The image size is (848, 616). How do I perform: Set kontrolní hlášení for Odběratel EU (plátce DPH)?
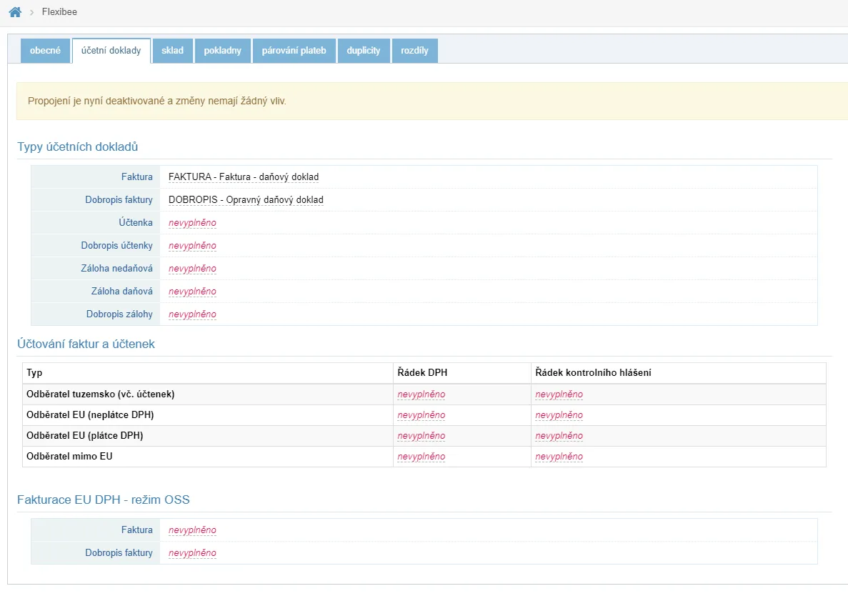click(x=559, y=435)
